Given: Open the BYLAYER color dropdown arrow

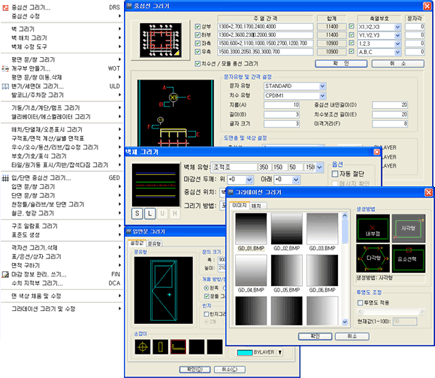Looking at the screenshot, I should pos(280,352).
